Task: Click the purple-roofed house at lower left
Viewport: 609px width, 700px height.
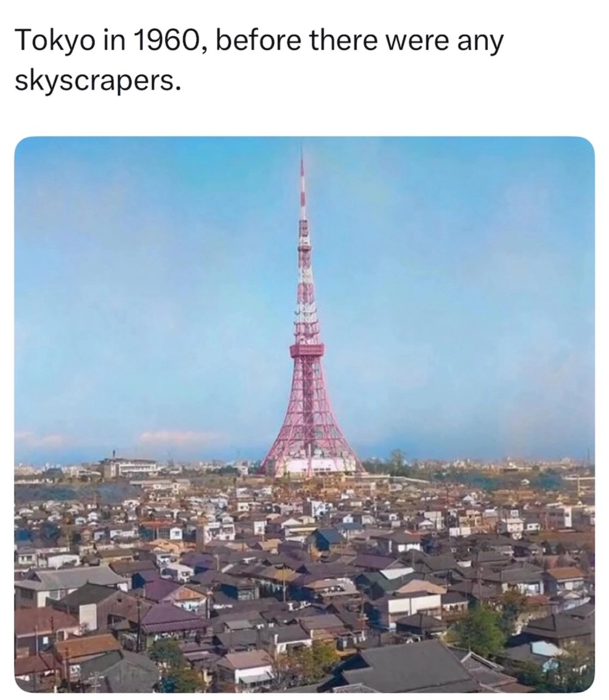Action: 174,619
